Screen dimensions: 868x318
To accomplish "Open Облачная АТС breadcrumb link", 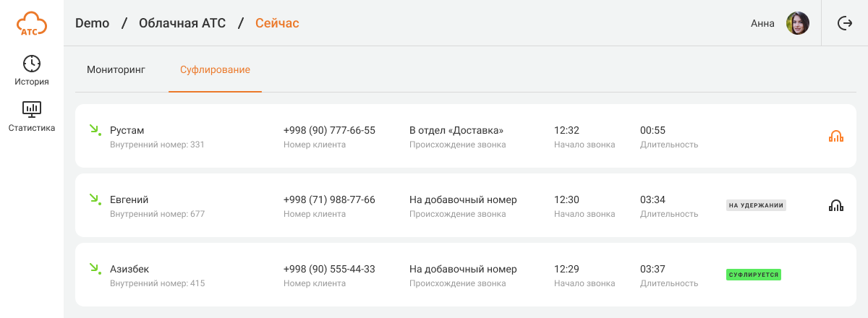I will pyautogui.click(x=182, y=23).
